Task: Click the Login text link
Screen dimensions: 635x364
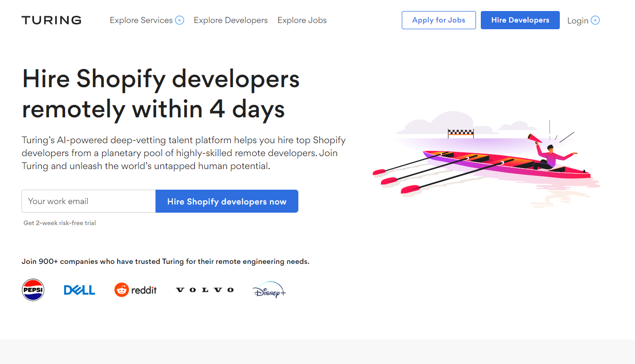Action: tap(578, 21)
